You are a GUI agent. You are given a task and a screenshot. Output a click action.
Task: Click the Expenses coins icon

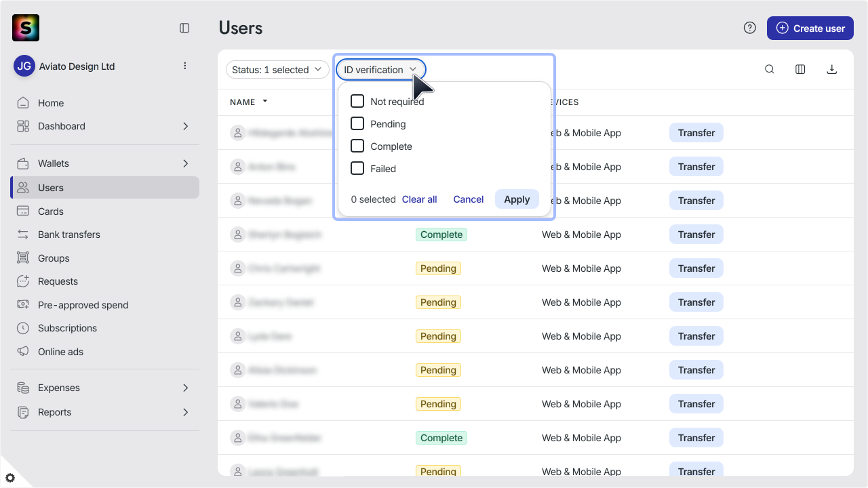23,388
